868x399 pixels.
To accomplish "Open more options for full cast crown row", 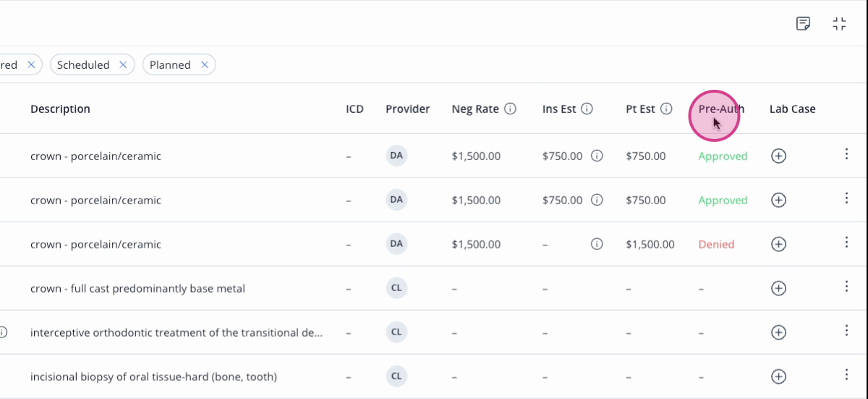I will point(846,287).
